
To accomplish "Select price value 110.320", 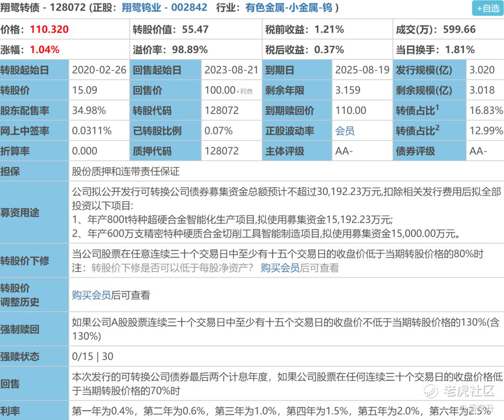I will coord(49,29).
